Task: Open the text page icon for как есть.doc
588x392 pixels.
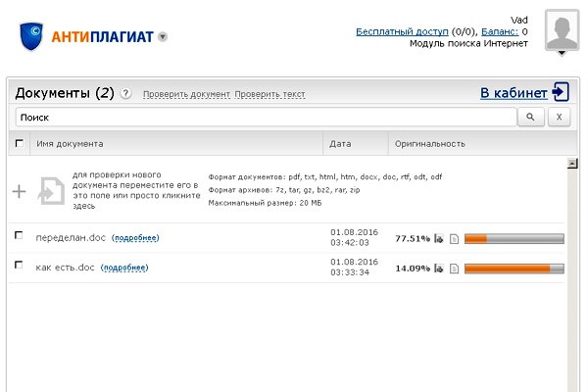Action: pos(454,269)
